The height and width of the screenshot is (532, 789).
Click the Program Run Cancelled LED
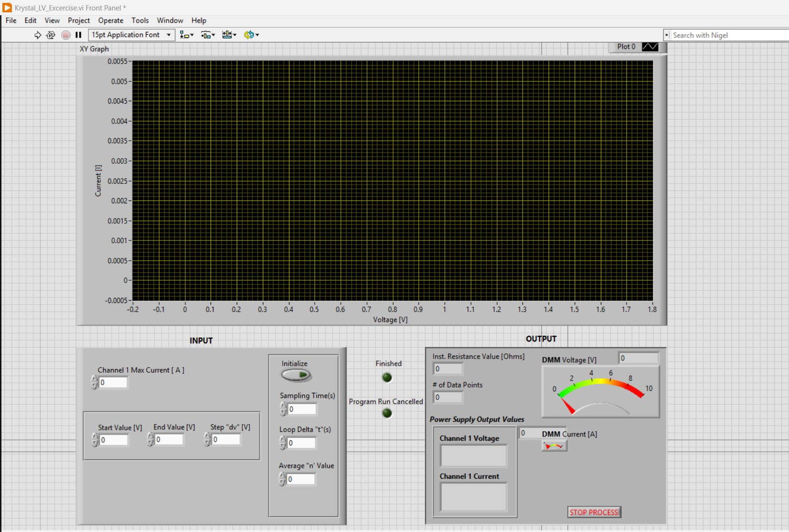click(387, 413)
